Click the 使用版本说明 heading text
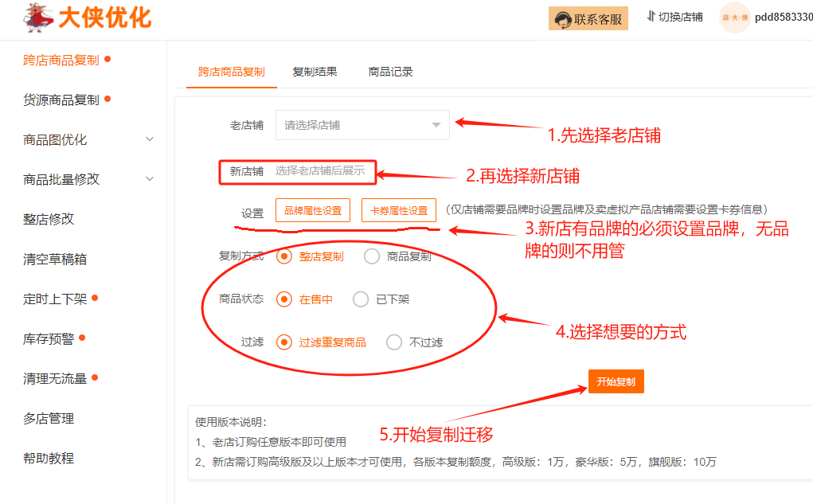Viewport: 813px width, 504px height. pos(230,422)
